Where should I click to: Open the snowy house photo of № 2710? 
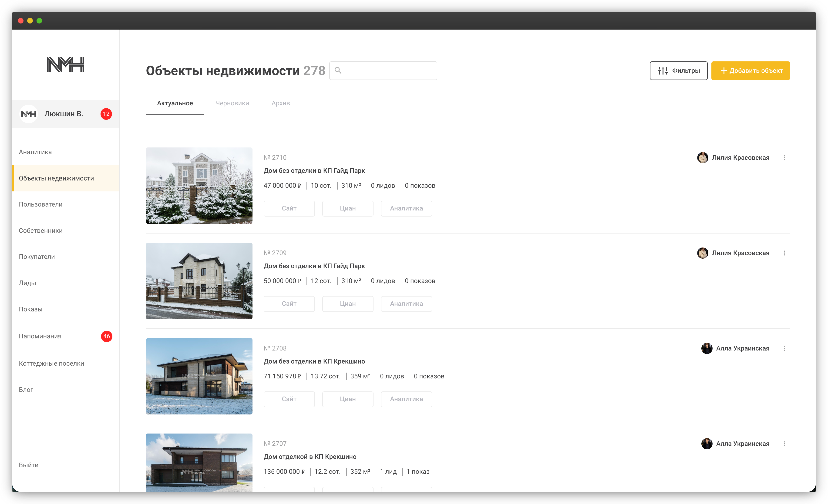pos(199,185)
